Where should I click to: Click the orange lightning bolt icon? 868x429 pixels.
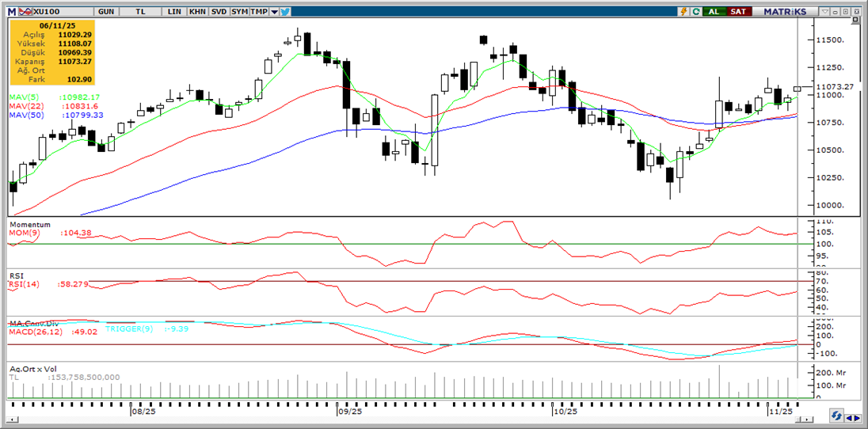click(683, 12)
